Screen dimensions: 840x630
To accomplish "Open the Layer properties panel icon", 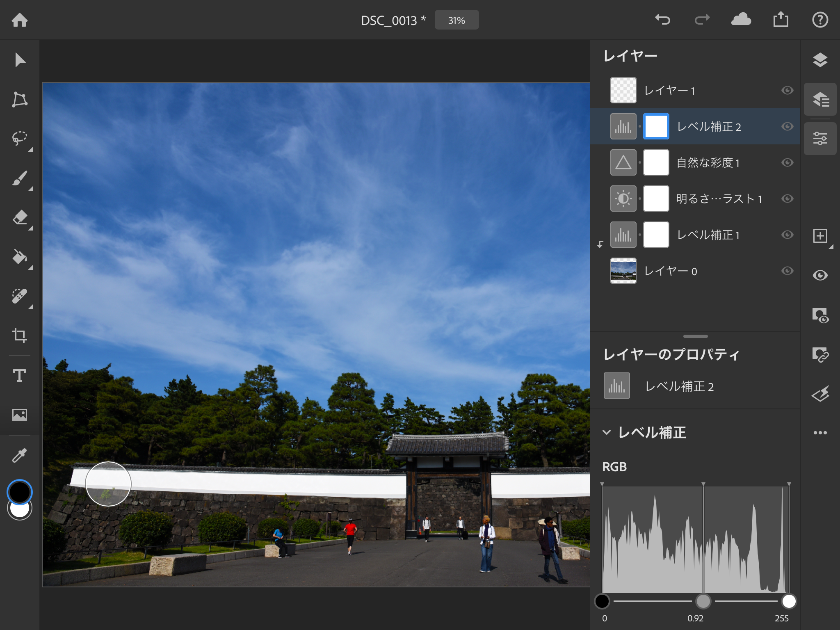I will coord(820,99).
